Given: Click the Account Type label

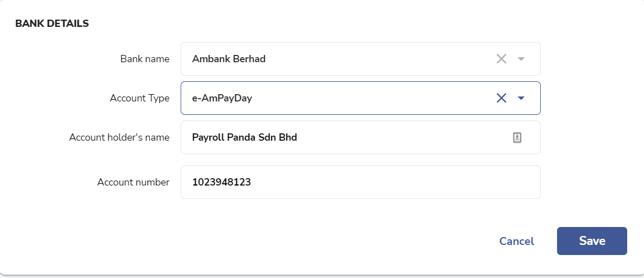Looking at the screenshot, I should click(140, 99).
